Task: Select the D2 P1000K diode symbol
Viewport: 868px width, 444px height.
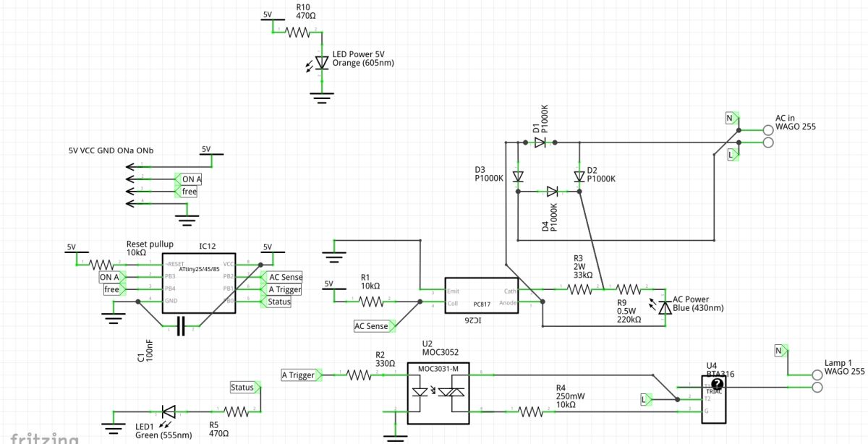Action: tap(579, 176)
